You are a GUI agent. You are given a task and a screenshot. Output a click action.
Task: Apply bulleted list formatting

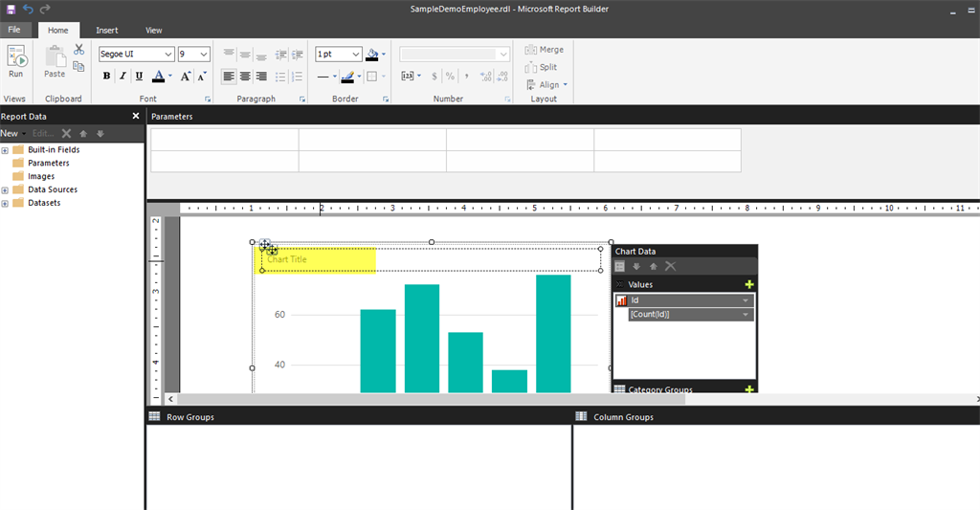(280, 77)
